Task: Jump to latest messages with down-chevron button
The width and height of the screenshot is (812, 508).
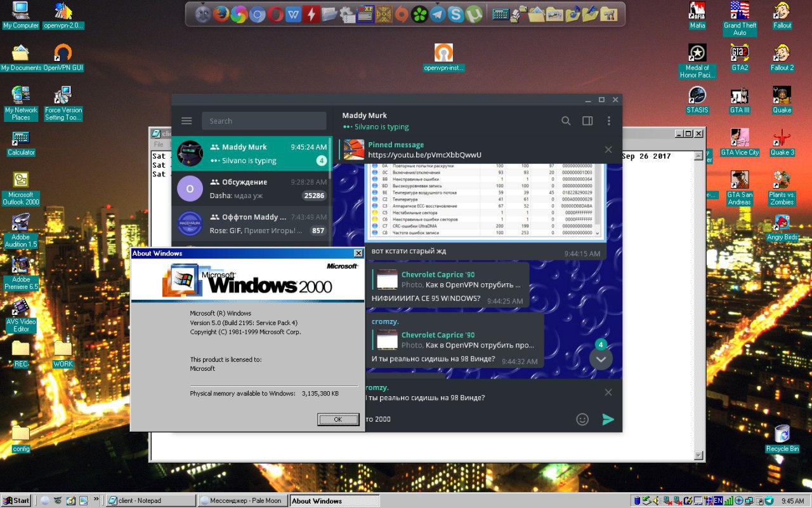Action: [601, 359]
